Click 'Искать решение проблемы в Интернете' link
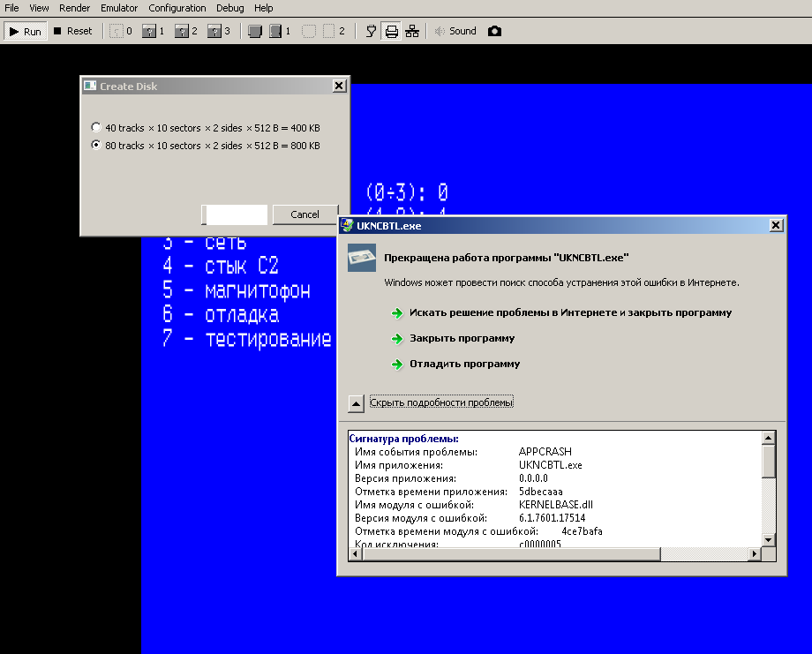The height and width of the screenshot is (654, 812). click(x=571, y=312)
